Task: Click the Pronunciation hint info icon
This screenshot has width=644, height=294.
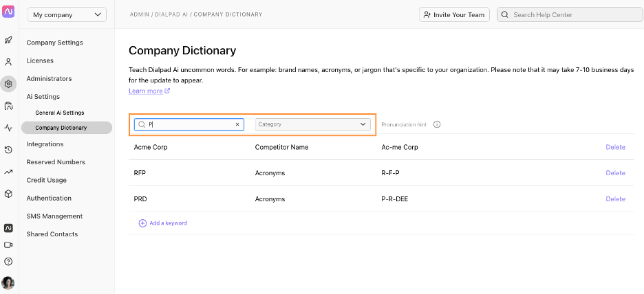Action: (x=437, y=125)
